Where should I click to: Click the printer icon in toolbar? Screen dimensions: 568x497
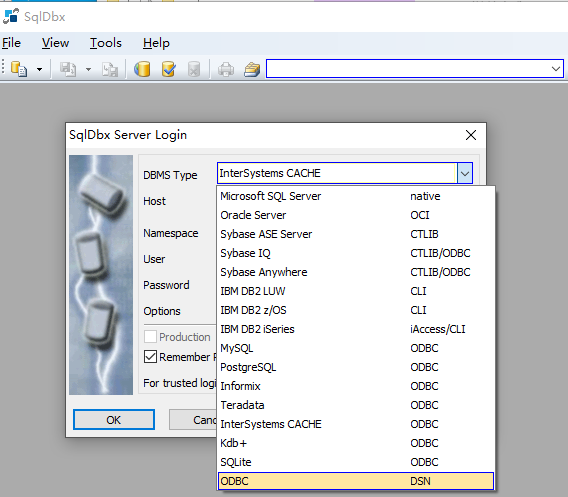pyautogui.click(x=226, y=69)
